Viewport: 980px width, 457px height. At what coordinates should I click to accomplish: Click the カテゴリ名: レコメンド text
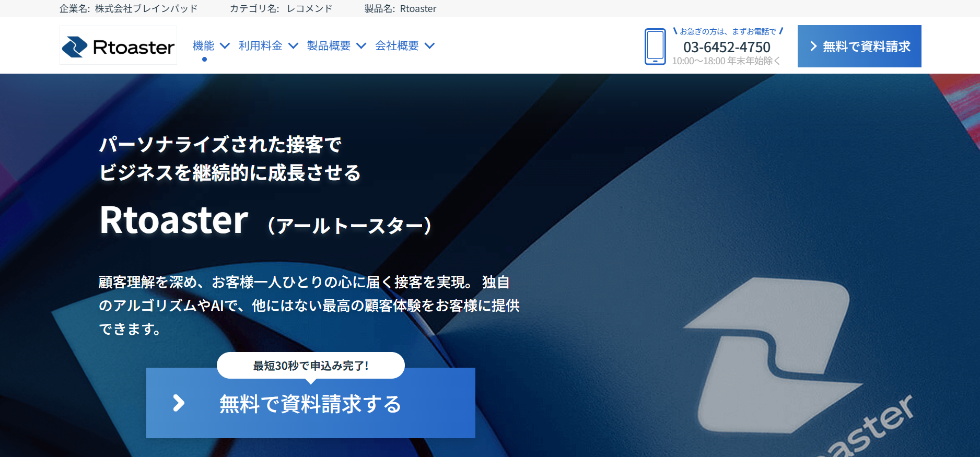click(x=281, y=8)
